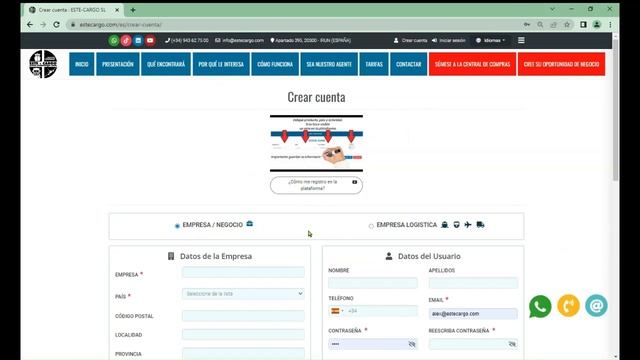
Task: Go back with the browser back arrow
Action: click(x=30, y=24)
